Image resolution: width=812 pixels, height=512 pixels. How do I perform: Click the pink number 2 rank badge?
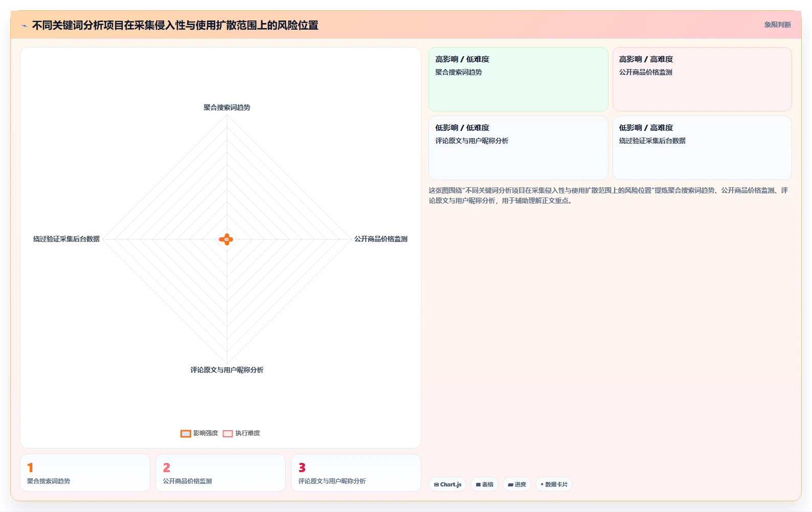pyautogui.click(x=167, y=468)
